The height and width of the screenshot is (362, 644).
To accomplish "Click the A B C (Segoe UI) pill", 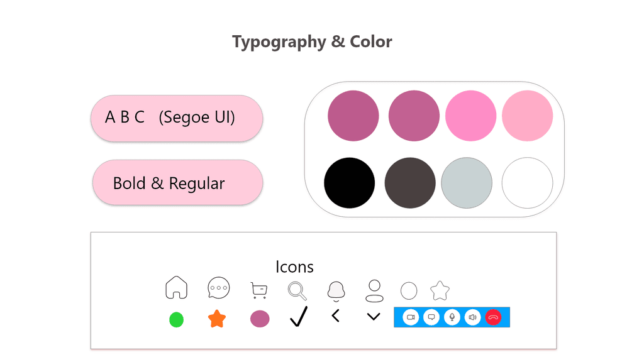I will [x=177, y=118].
